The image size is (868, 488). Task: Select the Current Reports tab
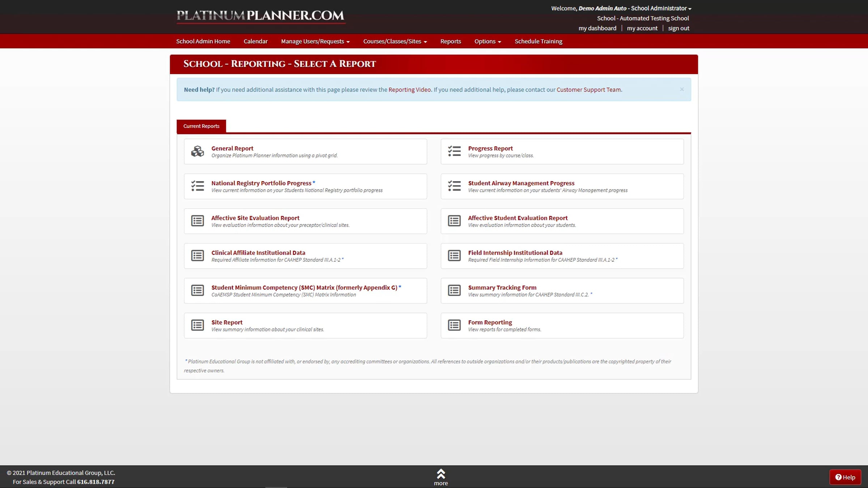[201, 126]
